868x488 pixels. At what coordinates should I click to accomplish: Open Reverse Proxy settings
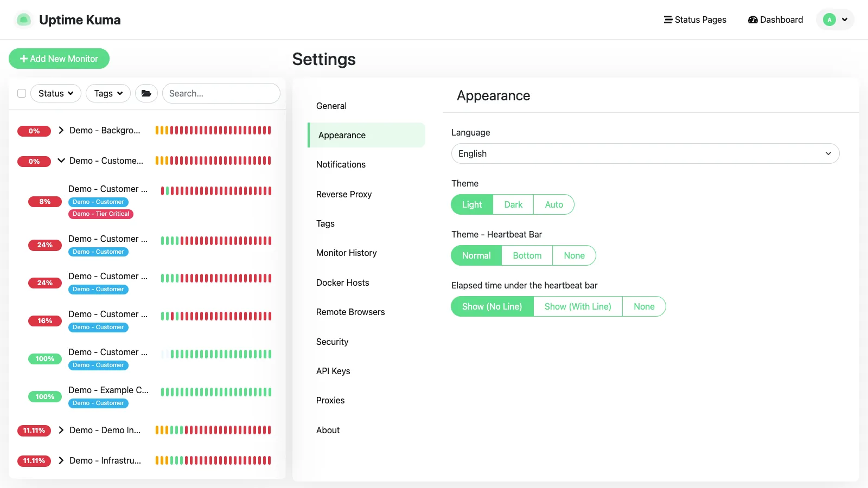click(367, 194)
